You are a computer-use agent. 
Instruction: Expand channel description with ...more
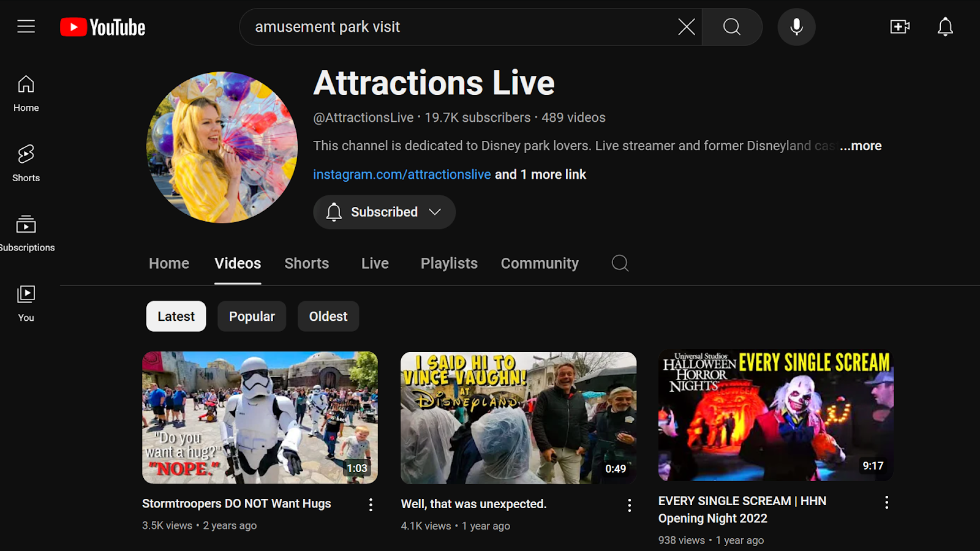861,146
